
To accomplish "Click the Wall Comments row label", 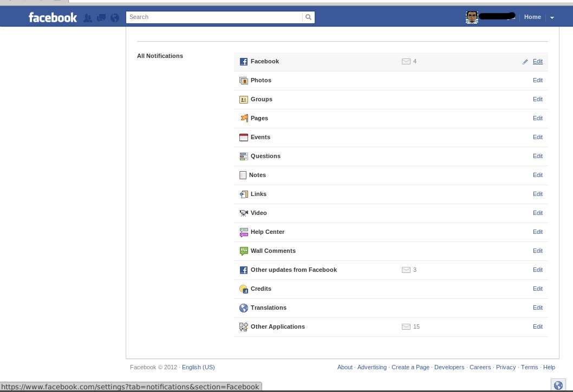I will click(273, 251).
